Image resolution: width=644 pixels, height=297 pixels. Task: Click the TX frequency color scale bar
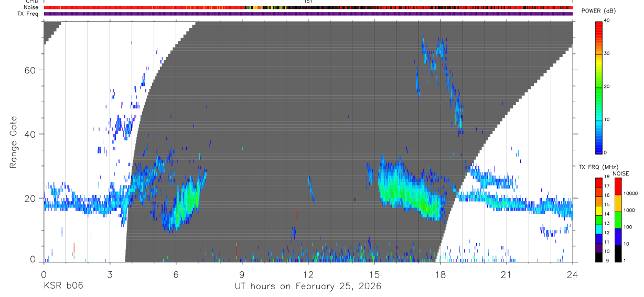click(598, 220)
